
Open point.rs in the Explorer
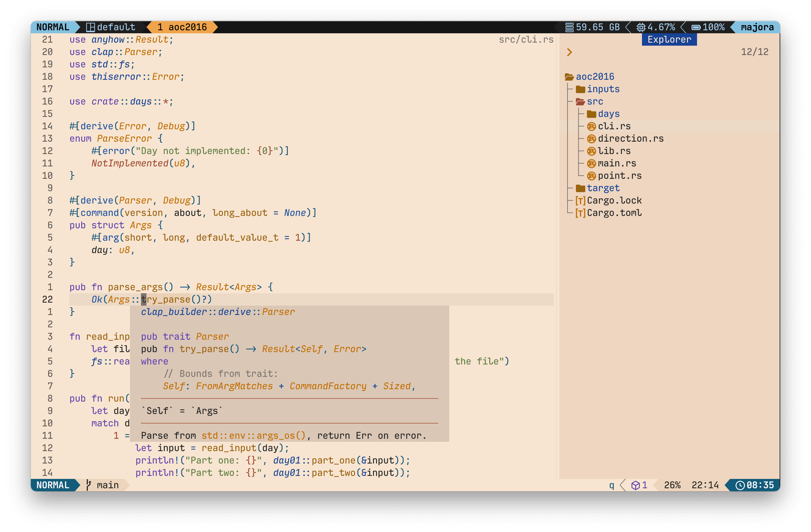619,176
